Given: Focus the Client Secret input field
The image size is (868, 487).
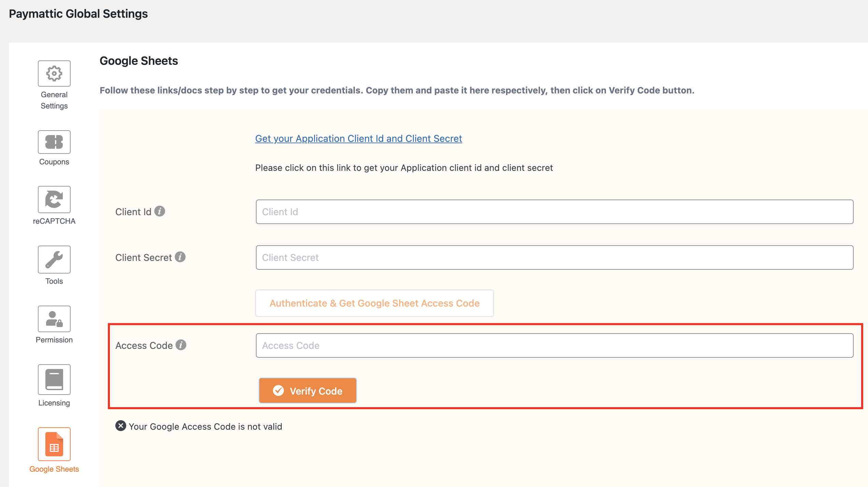Looking at the screenshot, I should 554,257.
